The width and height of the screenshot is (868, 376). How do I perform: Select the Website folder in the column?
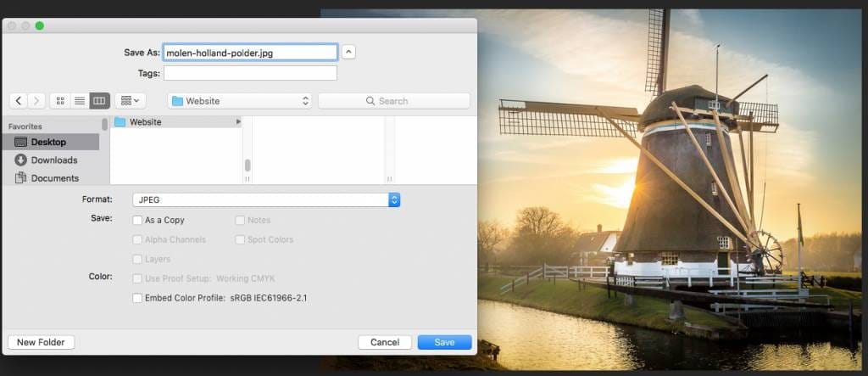point(176,122)
